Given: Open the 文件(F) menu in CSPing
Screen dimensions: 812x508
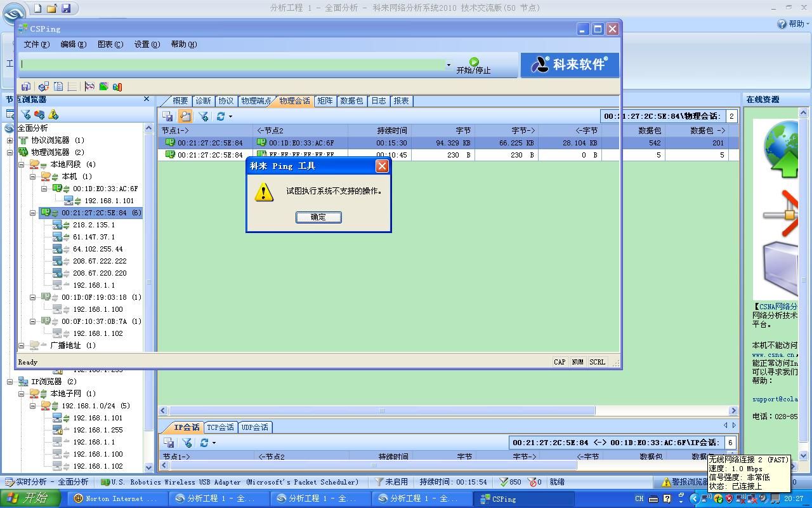Looking at the screenshot, I should (x=36, y=44).
